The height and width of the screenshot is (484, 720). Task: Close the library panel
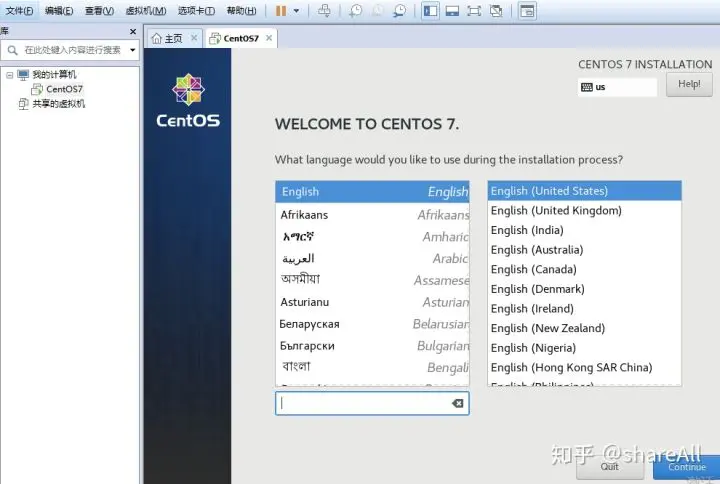133,31
